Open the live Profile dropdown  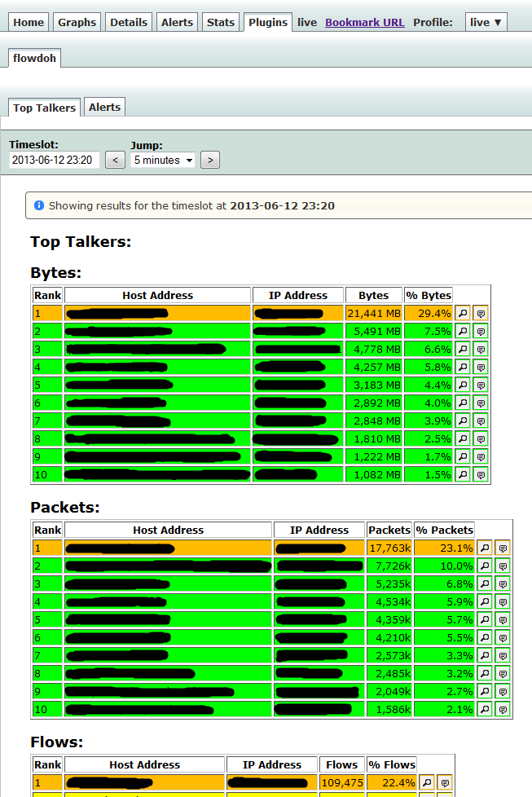486,22
